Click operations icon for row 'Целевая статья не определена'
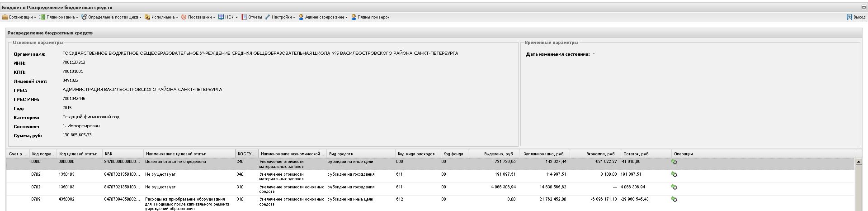Image resolution: width=868 pixels, height=211 pixels. (x=675, y=162)
